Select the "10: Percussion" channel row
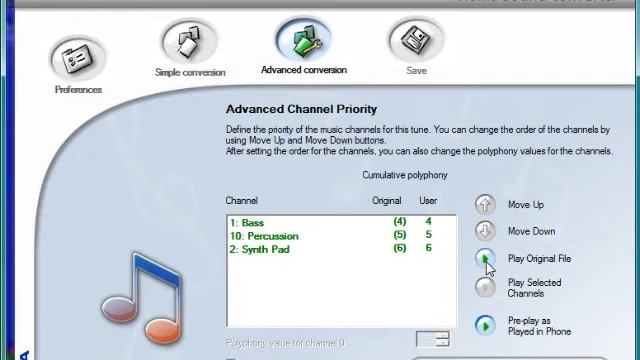Image resolution: width=640 pixels, height=360 pixels. click(x=341, y=236)
